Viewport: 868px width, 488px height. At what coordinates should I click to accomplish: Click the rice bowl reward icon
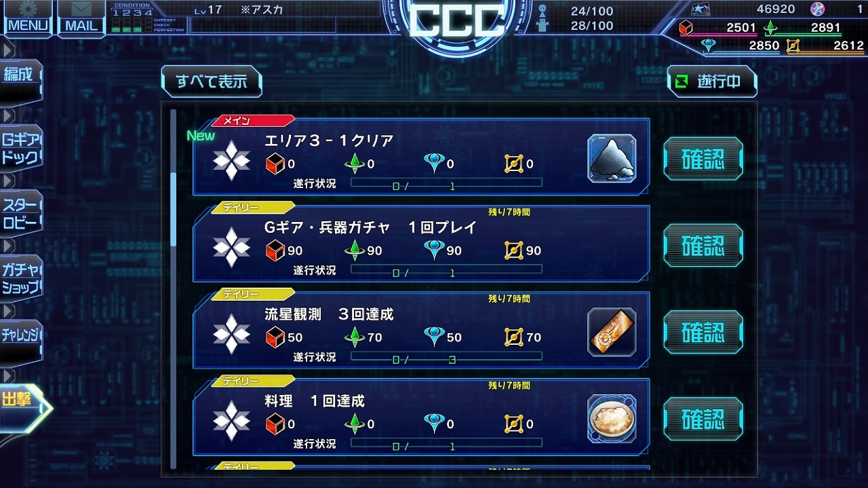[612, 419]
